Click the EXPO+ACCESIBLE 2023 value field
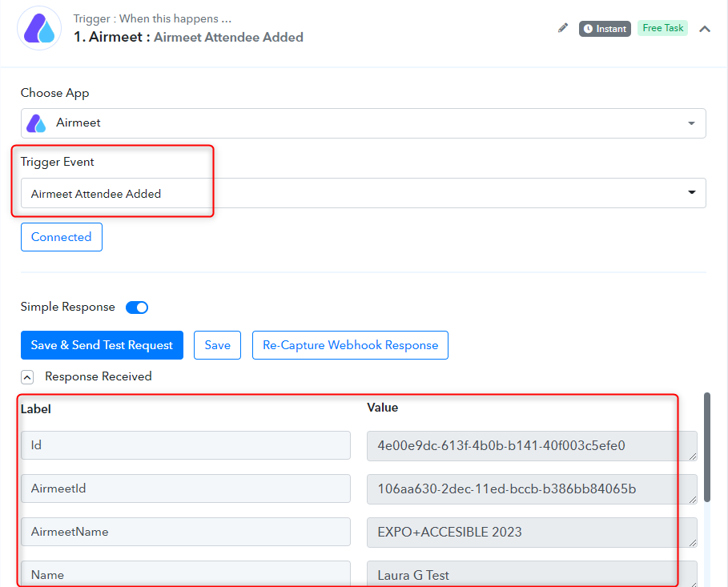The image size is (728, 587). (x=532, y=533)
